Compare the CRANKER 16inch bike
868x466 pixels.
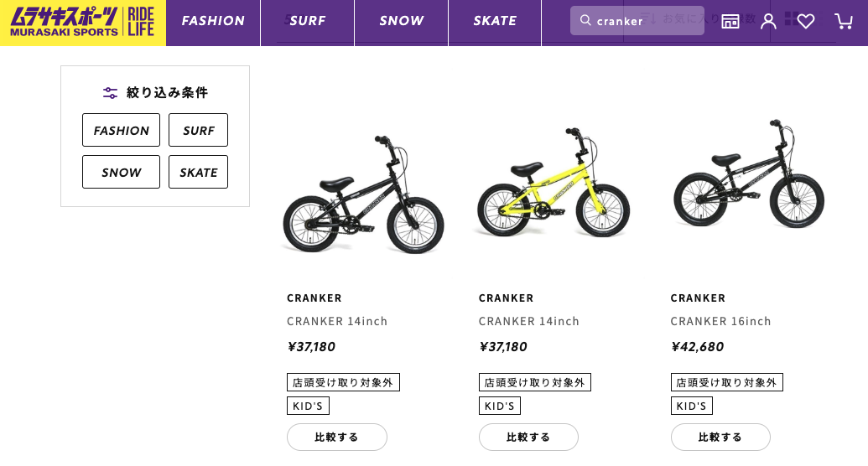720,437
